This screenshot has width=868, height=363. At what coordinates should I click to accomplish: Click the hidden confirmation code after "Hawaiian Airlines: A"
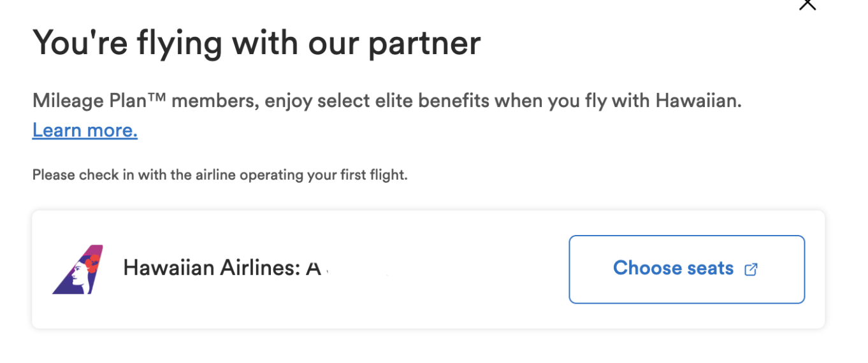click(x=360, y=269)
